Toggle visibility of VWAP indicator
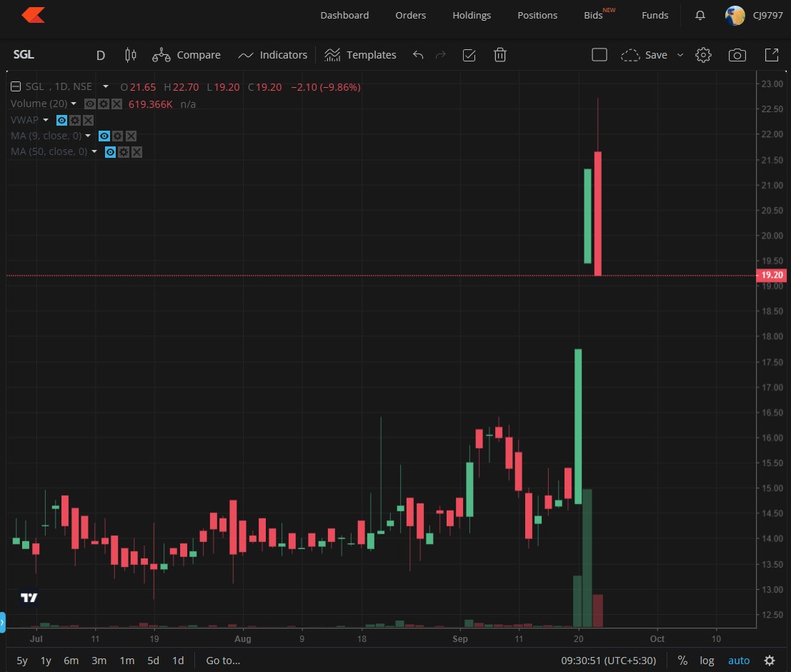 [61, 120]
